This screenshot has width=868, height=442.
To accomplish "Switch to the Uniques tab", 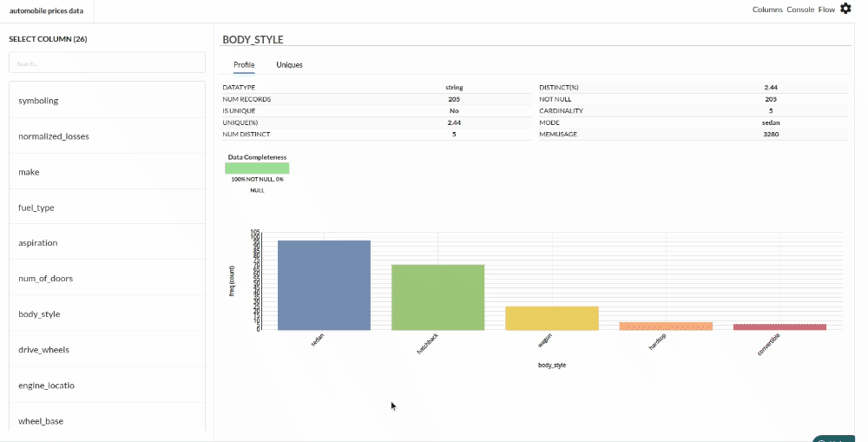I will [290, 65].
